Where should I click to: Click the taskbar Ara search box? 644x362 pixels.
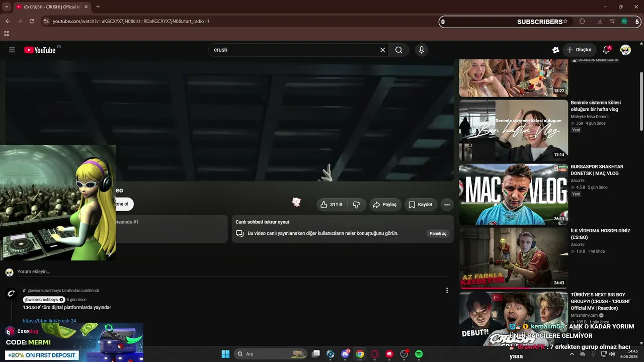[271, 354]
